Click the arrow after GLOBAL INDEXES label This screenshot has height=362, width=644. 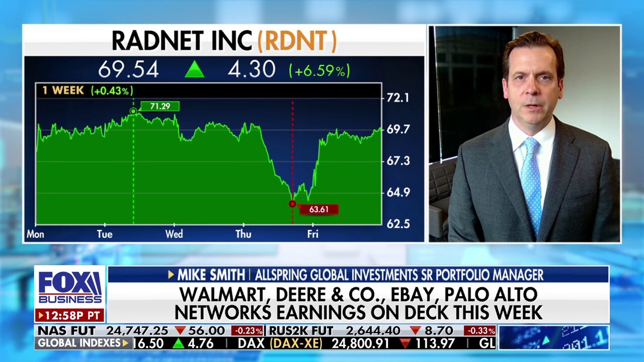click(x=125, y=343)
